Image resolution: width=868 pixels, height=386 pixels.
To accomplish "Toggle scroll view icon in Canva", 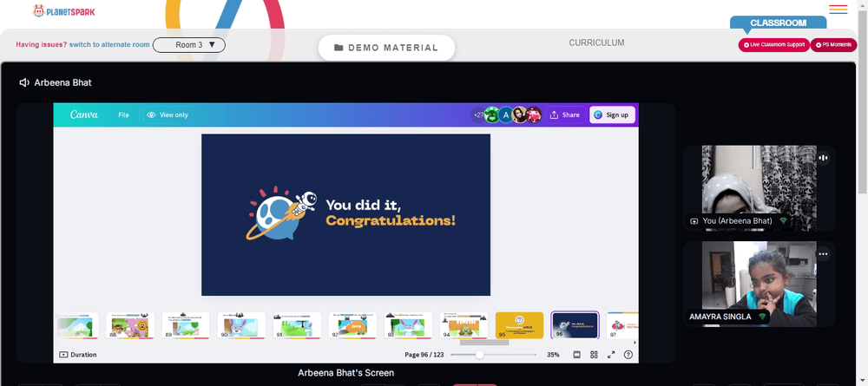I will pyautogui.click(x=576, y=355).
